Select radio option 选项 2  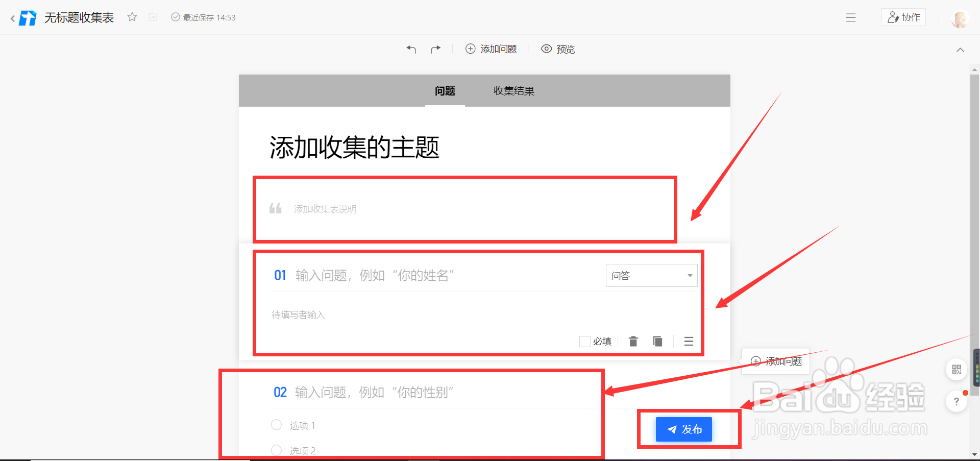pyautogui.click(x=276, y=450)
